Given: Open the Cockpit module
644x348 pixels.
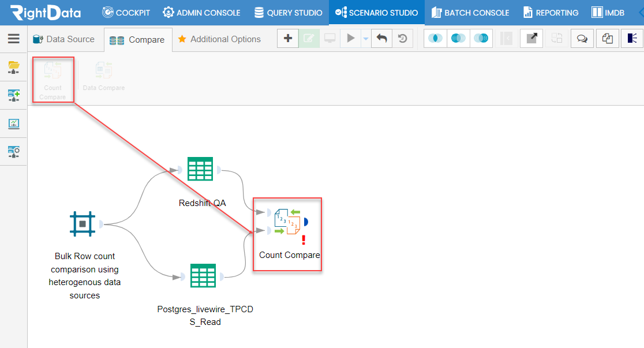Looking at the screenshot, I should coord(126,13).
